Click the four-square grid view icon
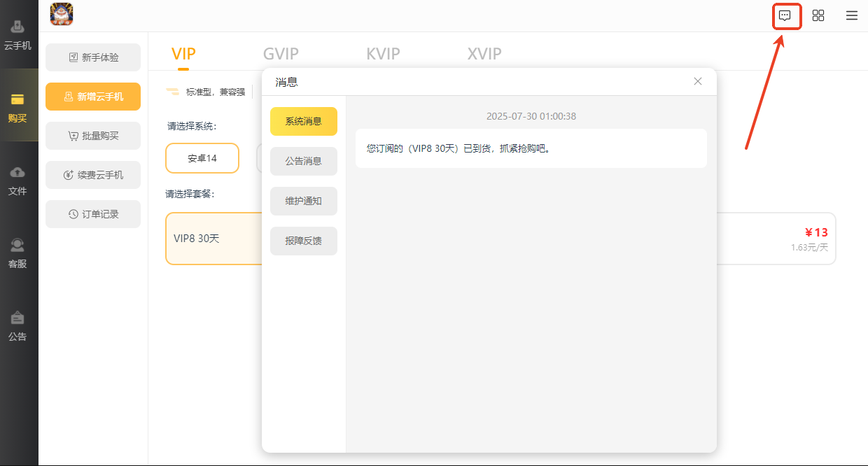 (x=818, y=15)
